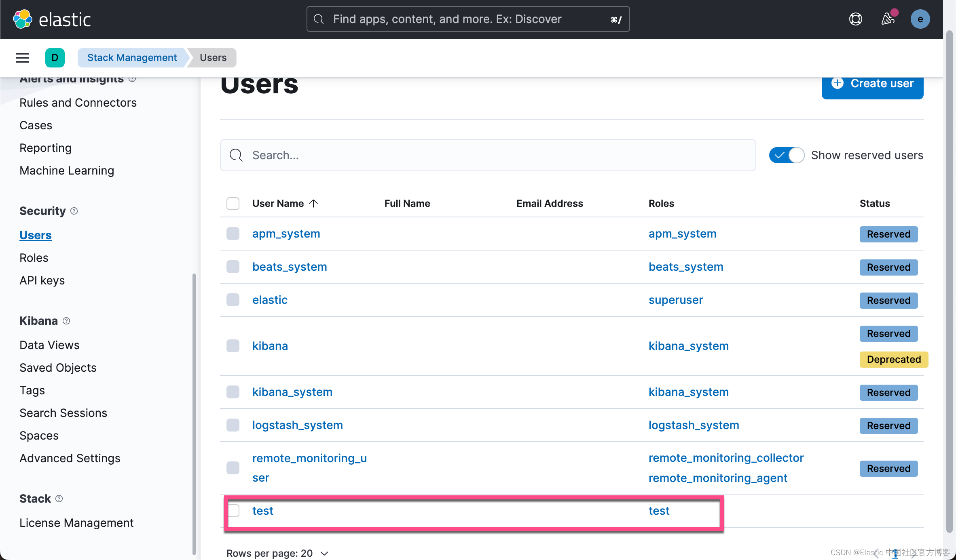Open the space switcher with the D icon
Viewport: 956px width, 560px height.
(55, 57)
